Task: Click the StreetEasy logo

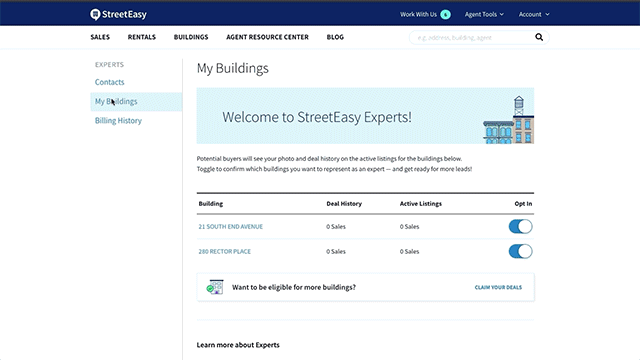Action: (118, 14)
